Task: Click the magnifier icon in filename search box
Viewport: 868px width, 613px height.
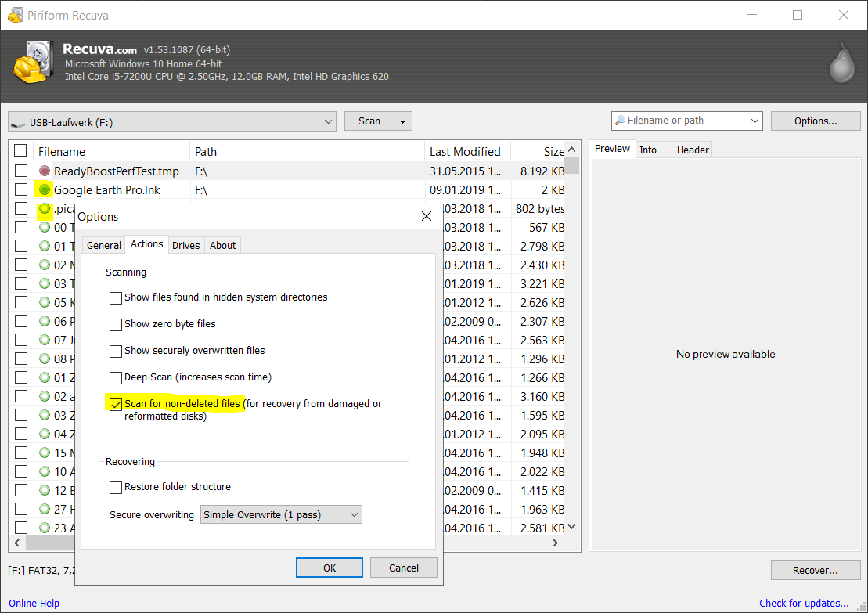Action: click(620, 121)
